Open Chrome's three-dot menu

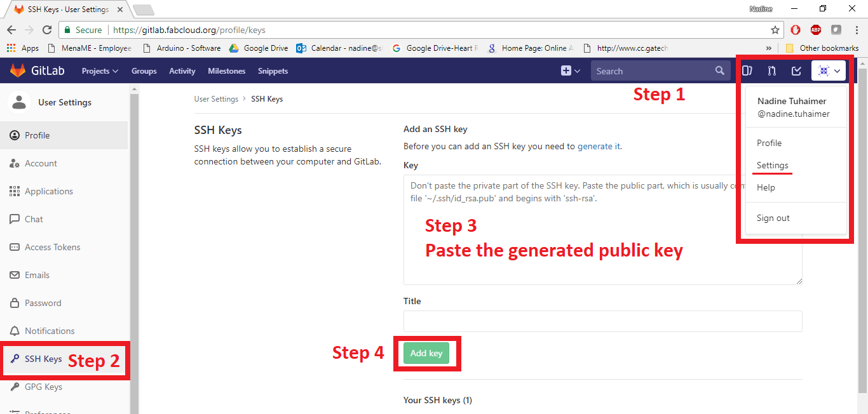point(857,30)
